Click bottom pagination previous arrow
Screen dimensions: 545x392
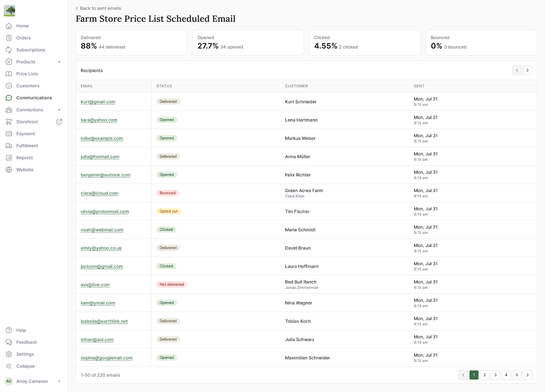(463, 375)
